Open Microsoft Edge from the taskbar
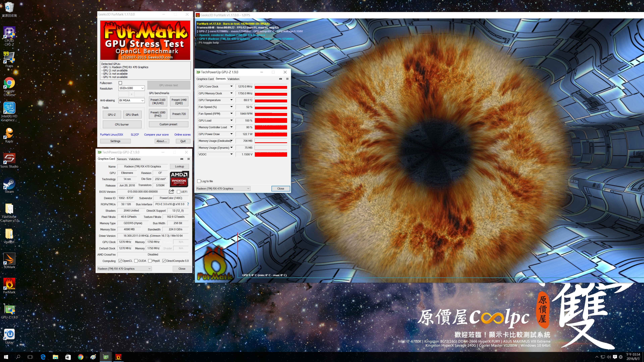The width and height of the screenshot is (644, 362). tap(43, 357)
